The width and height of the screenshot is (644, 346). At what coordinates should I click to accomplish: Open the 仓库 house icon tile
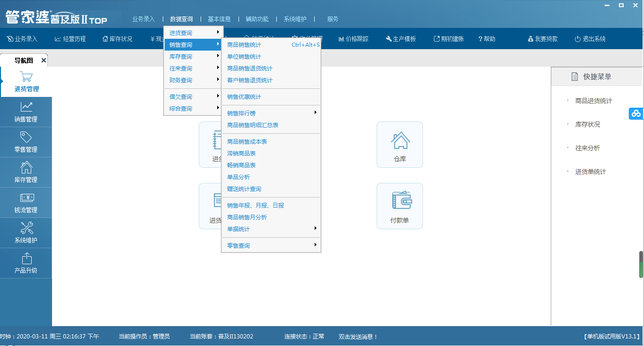pyautogui.click(x=400, y=141)
